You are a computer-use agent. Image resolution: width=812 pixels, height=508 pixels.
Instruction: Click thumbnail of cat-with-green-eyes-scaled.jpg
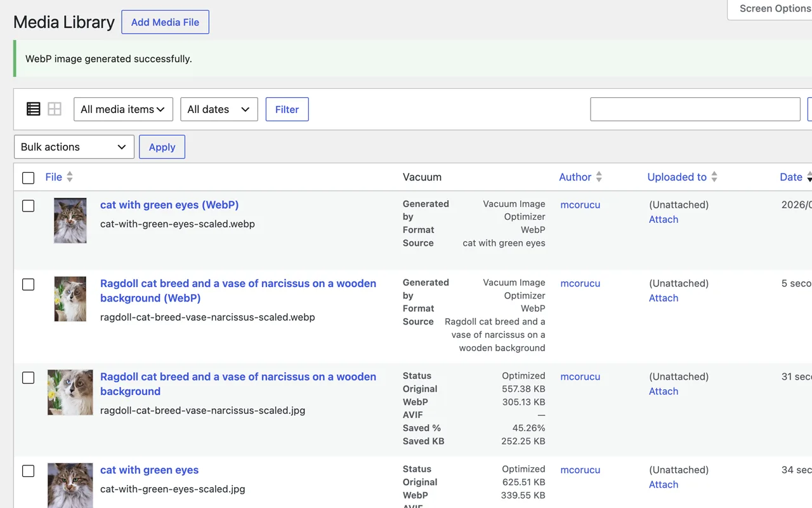[x=70, y=485]
